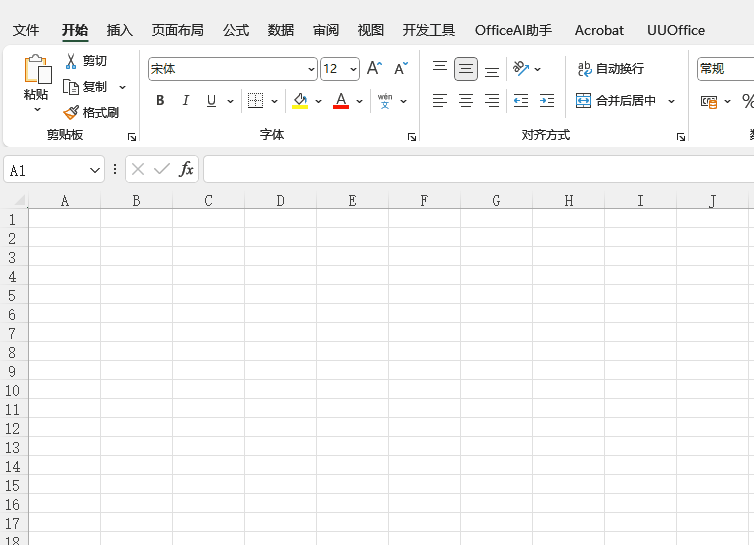
Task: Open the accounting format dropdown arrow
Action: (x=728, y=101)
